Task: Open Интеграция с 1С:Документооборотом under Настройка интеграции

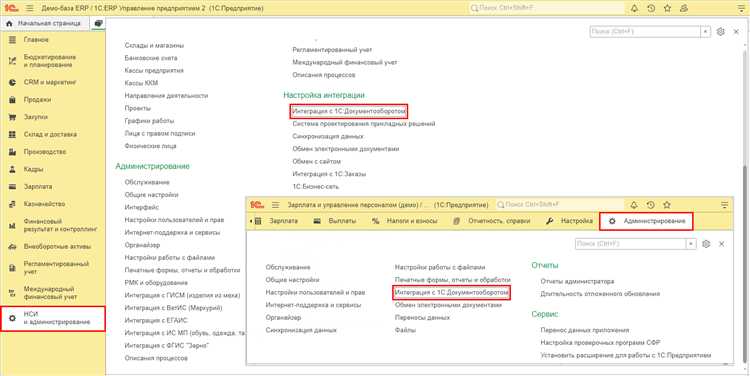Action: click(349, 111)
